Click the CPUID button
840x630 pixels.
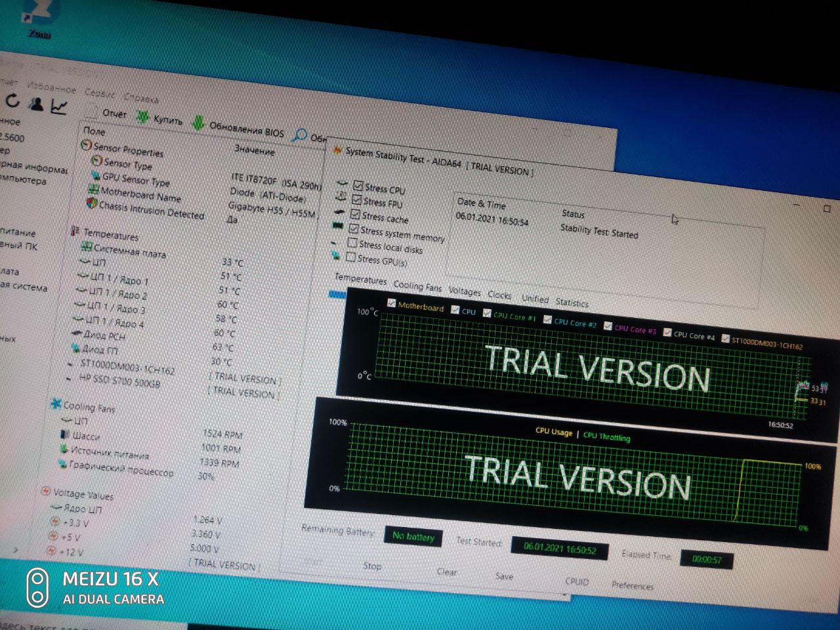pos(577,581)
